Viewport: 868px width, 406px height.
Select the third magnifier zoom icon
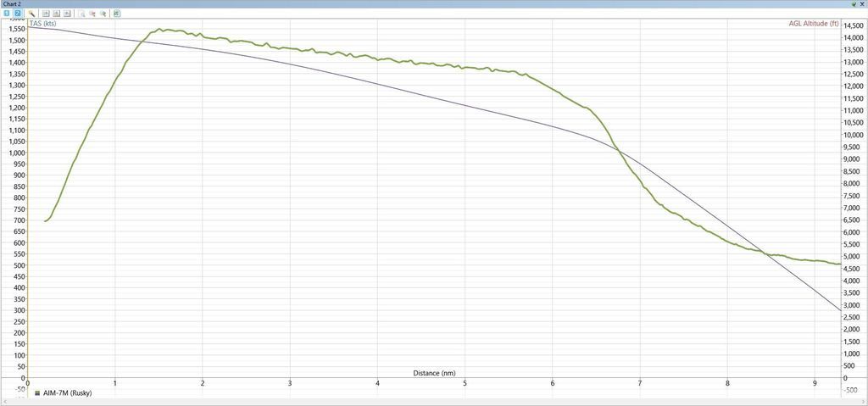point(103,14)
